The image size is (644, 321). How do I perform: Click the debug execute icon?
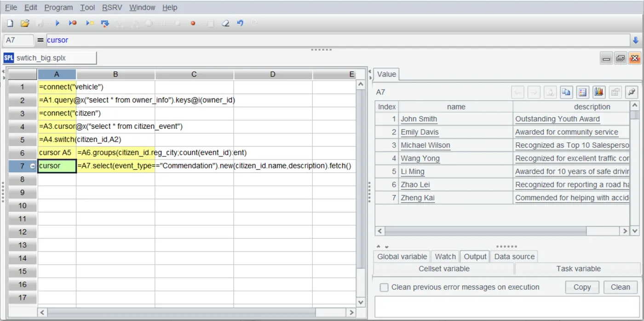73,23
